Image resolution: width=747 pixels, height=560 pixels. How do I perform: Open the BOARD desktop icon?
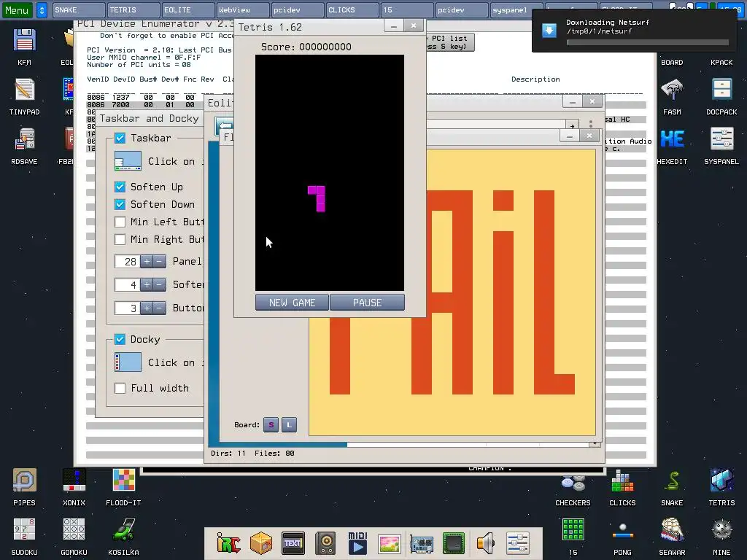[672, 63]
